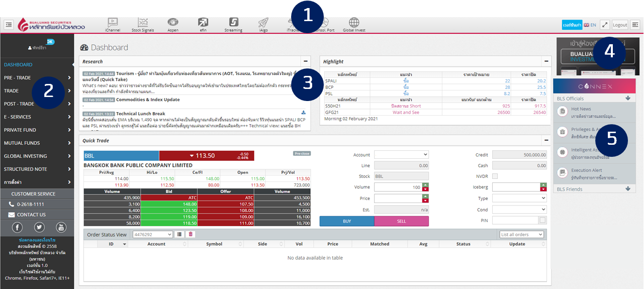Collapse the Highlight panel
Image resolution: width=644 pixels, height=289 pixels.
pyautogui.click(x=546, y=61)
